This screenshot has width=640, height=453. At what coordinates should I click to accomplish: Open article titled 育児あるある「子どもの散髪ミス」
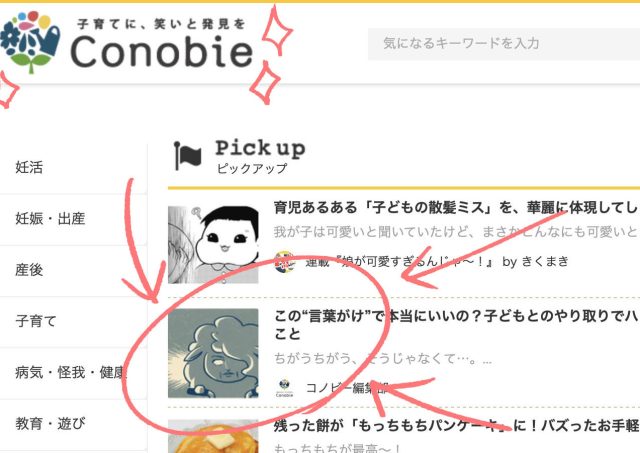[457, 208]
